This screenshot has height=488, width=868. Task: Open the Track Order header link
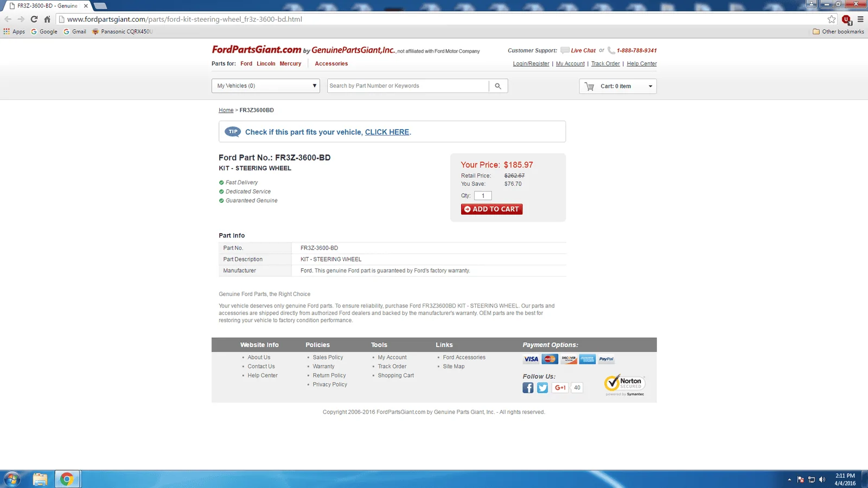coord(605,63)
